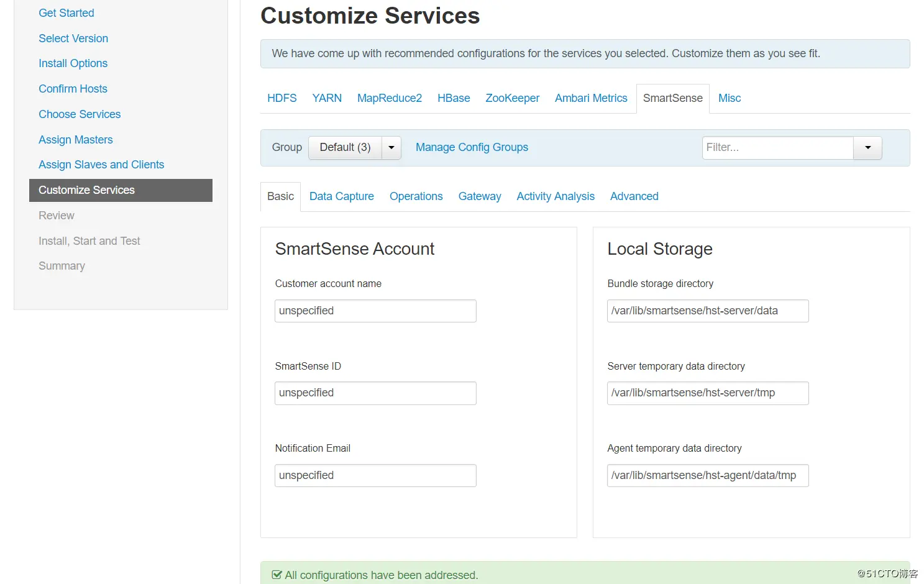Click the Local Storage heading
Screen dimensions: 924x584
tap(660, 249)
